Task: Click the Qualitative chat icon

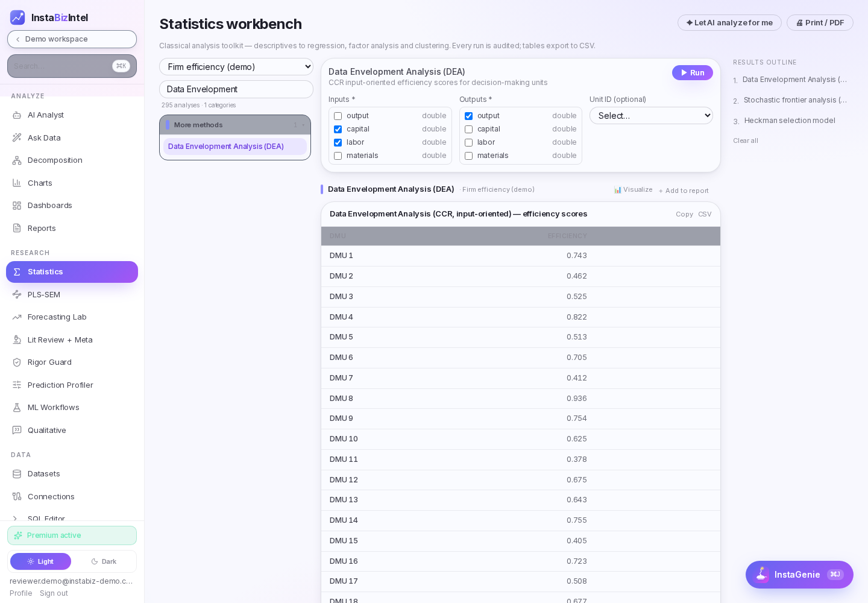Action: point(17,430)
